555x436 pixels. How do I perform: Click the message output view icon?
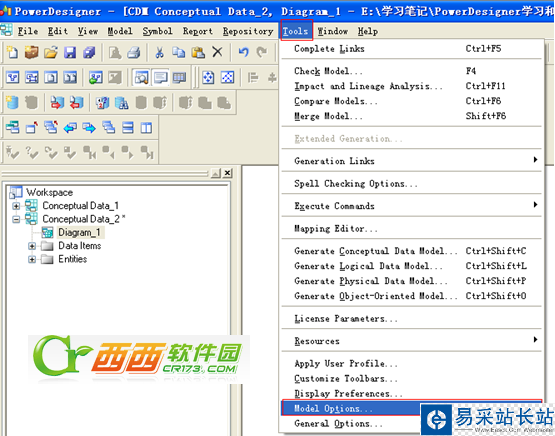click(x=161, y=78)
